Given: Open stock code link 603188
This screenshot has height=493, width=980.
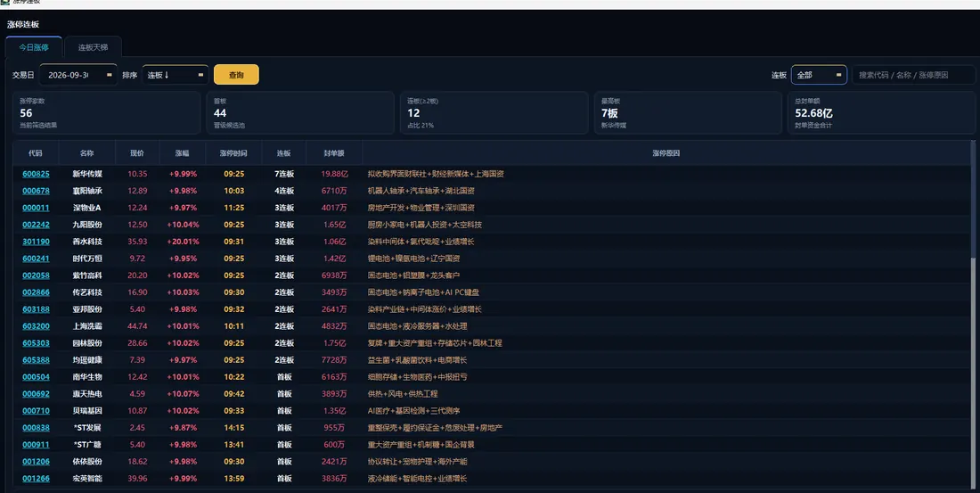Looking at the screenshot, I should [x=36, y=309].
